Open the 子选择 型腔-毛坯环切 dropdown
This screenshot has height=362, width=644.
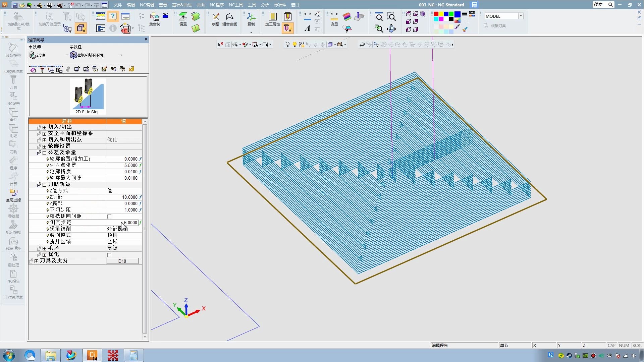pos(121,55)
